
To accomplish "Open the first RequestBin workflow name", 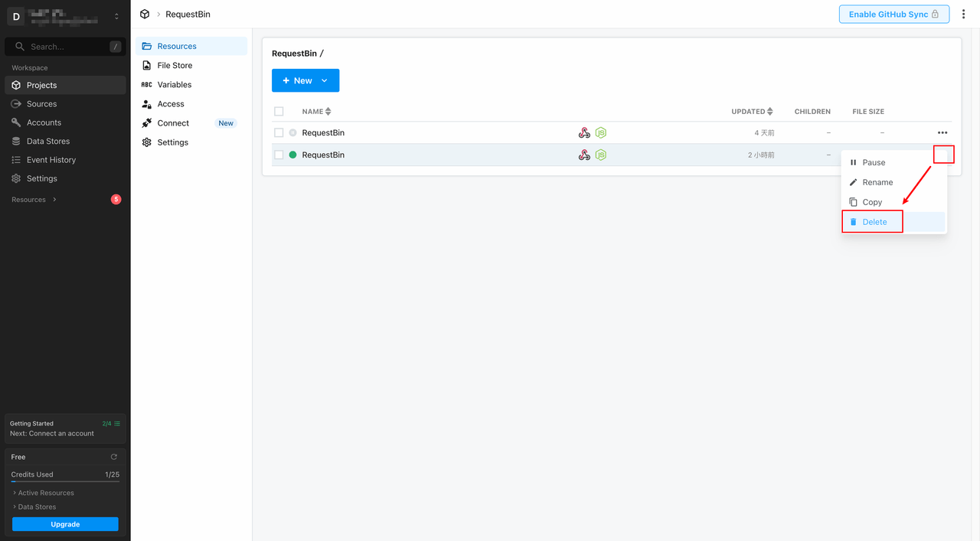I will (x=323, y=132).
